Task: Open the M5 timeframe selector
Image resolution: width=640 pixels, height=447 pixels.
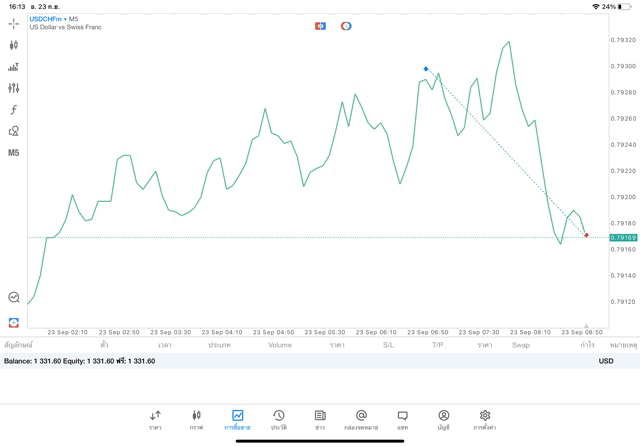Action: pos(14,153)
